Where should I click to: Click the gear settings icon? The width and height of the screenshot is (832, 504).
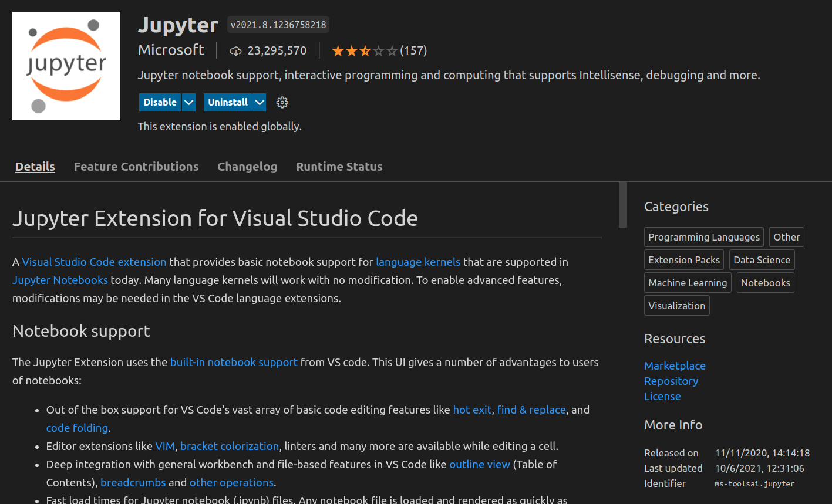tap(282, 102)
